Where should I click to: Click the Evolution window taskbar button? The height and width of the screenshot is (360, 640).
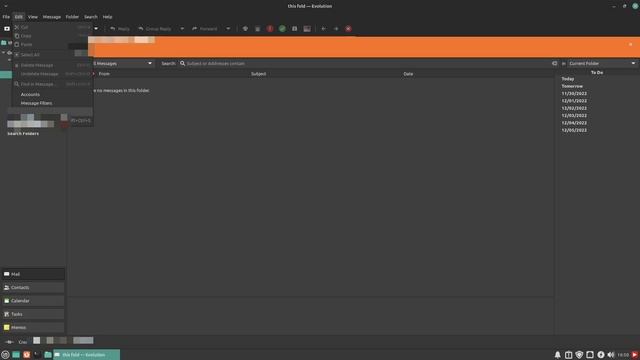(87, 355)
